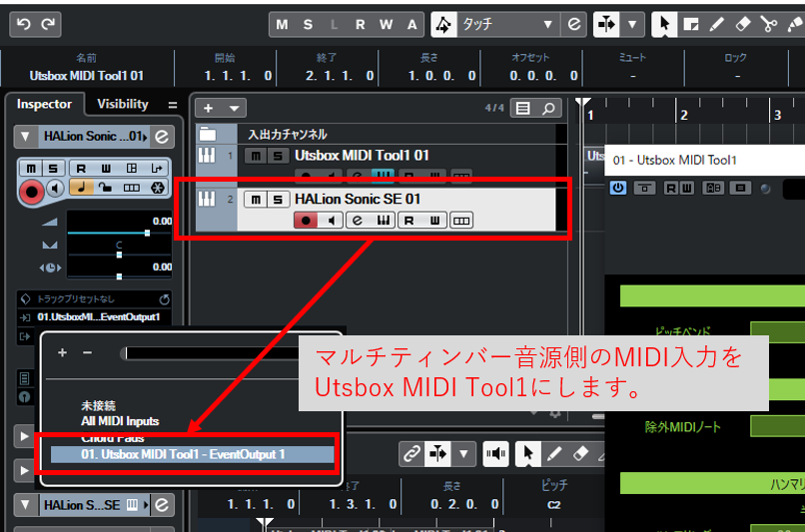Collapse HALion S...SE inspector section triangle

(x=25, y=505)
